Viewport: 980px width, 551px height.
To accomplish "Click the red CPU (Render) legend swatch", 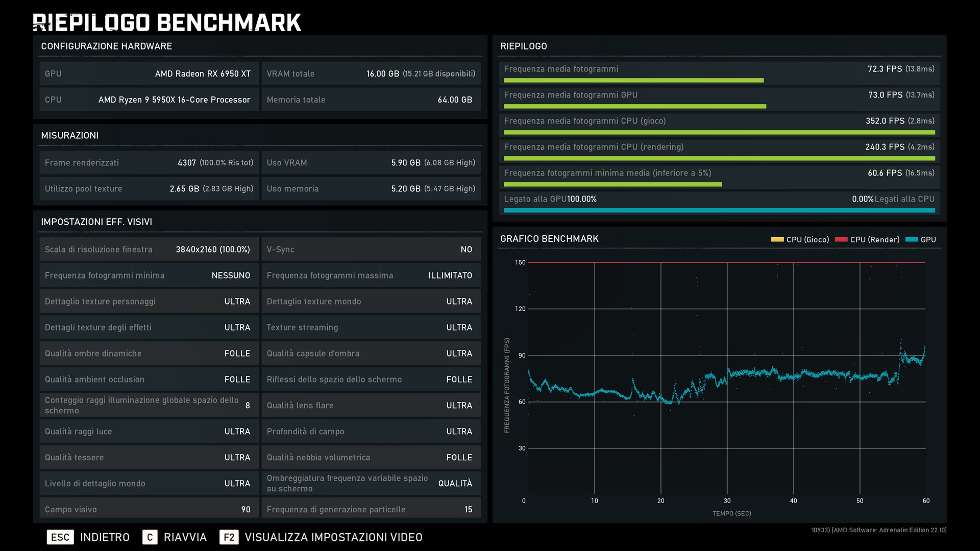I will pyautogui.click(x=841, y=239).
